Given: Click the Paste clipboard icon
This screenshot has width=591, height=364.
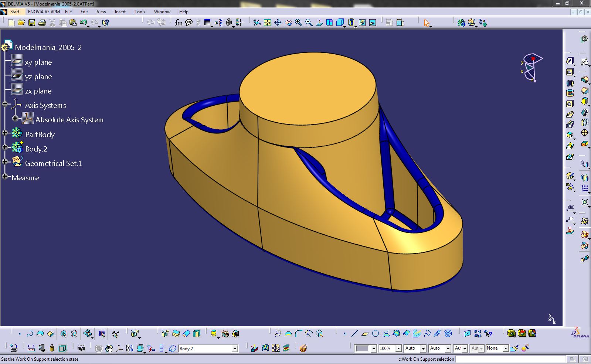Looking at the screenshot, I should pyautogui.click(x=73, y=23).
